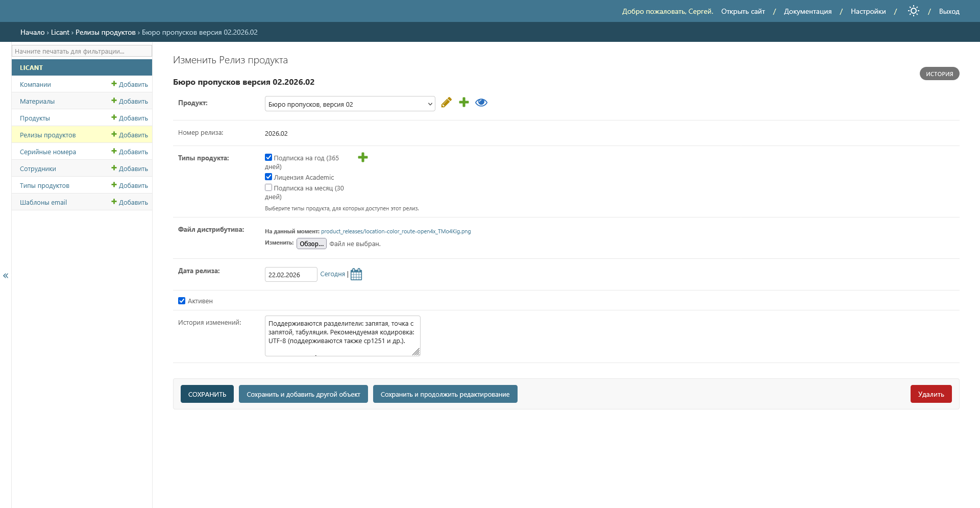Click the red Удалить button
980x508 pixels.
(930, 394)
